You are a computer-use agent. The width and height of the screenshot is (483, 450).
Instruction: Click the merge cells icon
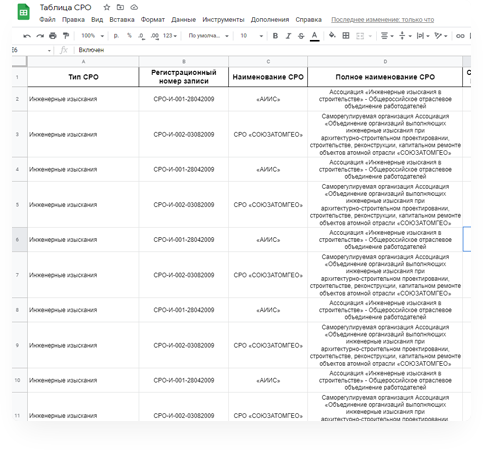360,36
